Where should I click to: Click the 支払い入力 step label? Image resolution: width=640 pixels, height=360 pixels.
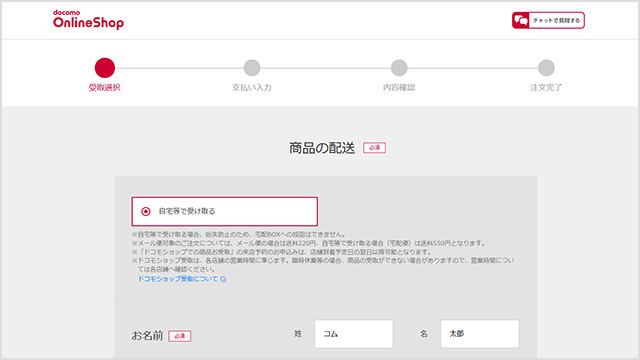[x=252, y=87]
